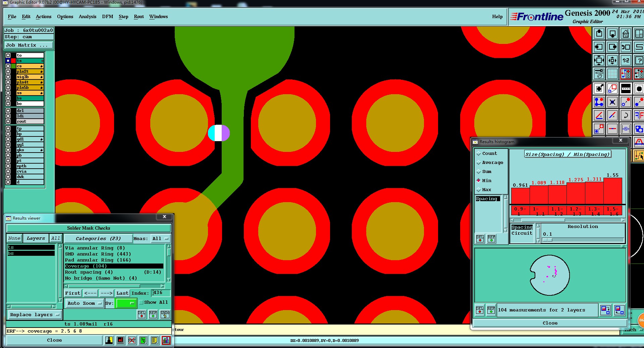Click the select feature icon with black dot arrow

tap(599, 89)
